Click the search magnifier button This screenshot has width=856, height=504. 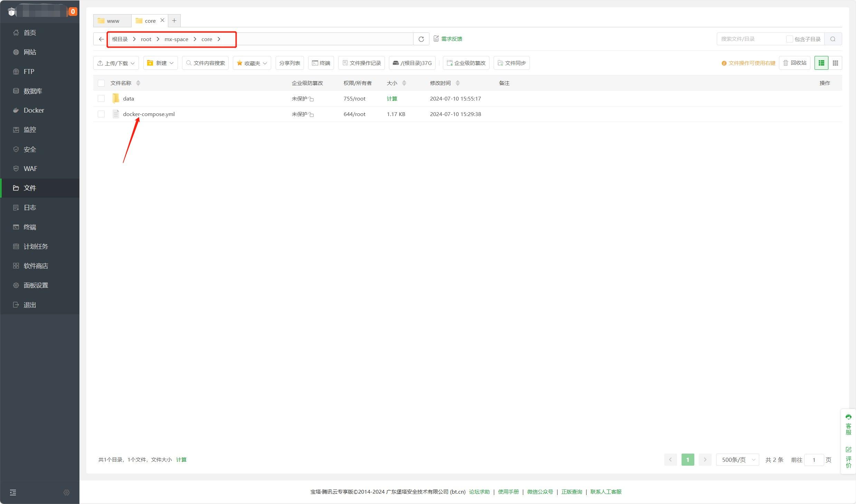[x=833, y=39]
